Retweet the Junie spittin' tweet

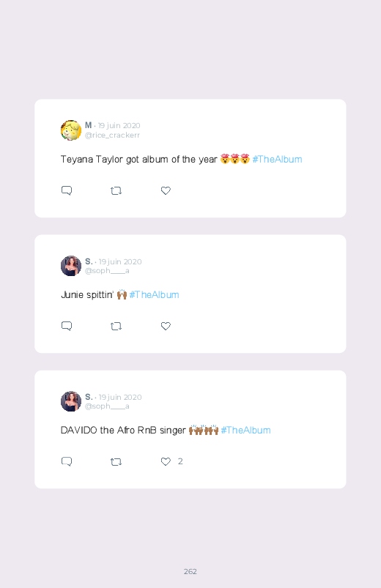[116, 327]
